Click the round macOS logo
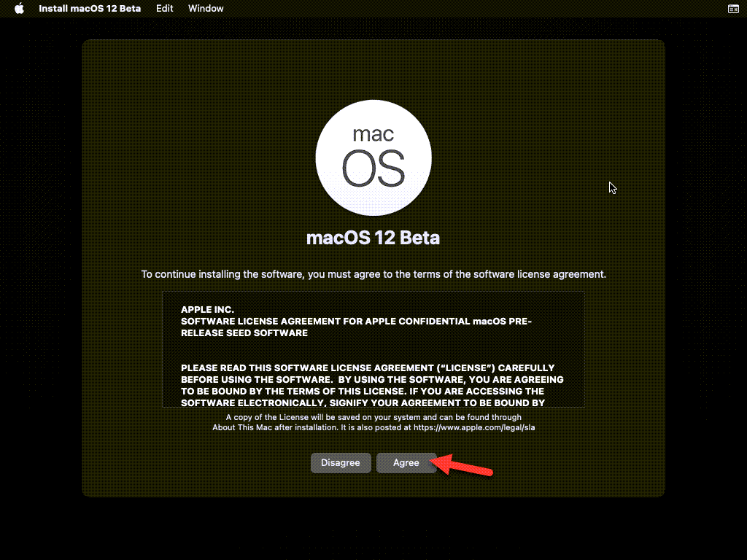 pos(373,157)
